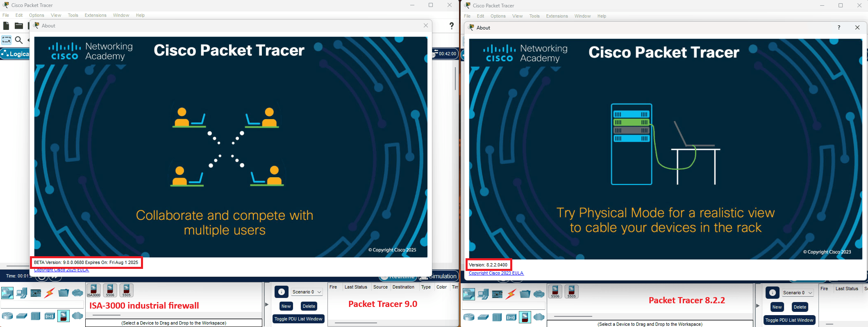Choose Wireless Devices subcategory in left window
Screen dimensions: 868x327
tap(50, 316)
